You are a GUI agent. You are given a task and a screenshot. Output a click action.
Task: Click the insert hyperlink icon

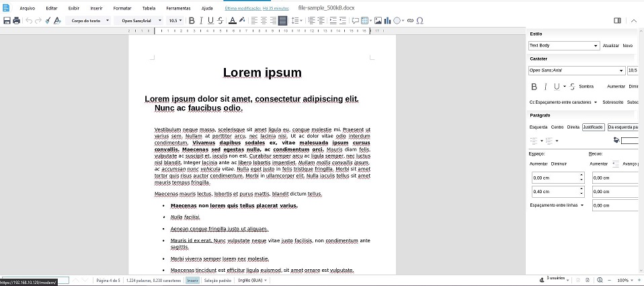click(x=410, y=21)
